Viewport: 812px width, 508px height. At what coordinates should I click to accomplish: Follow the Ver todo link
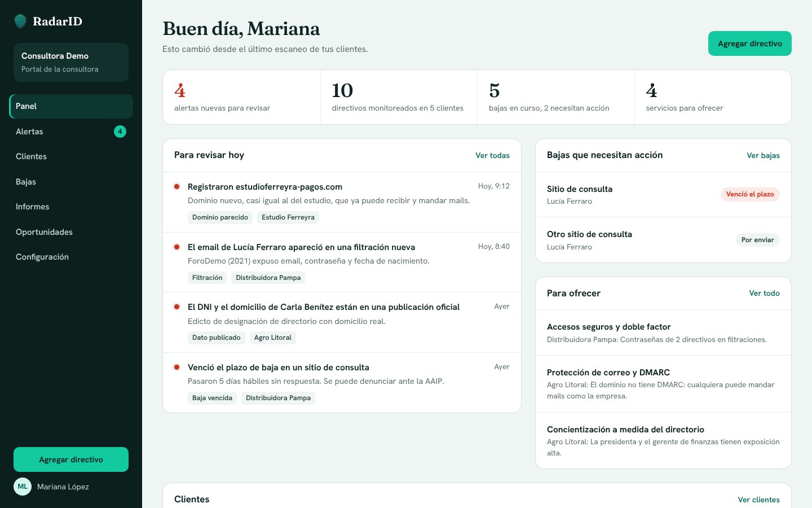click(x=764, y=293)
